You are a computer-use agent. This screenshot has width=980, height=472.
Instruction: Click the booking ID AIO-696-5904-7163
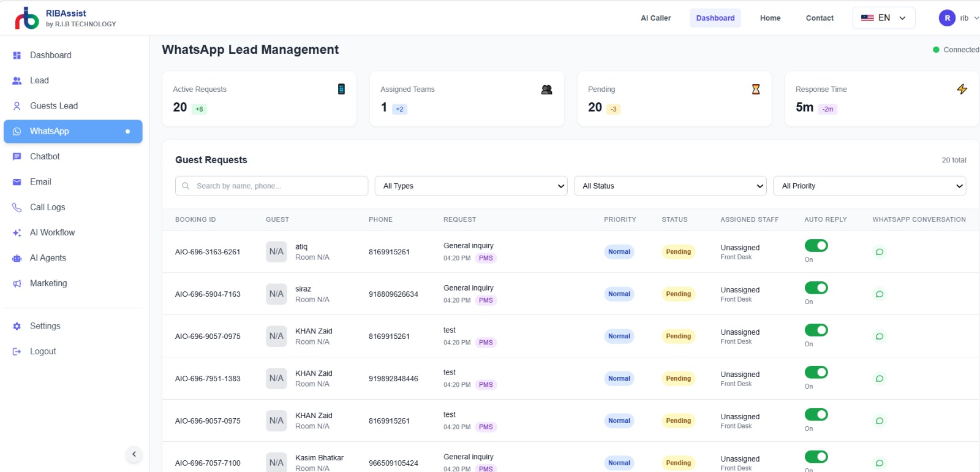[208, 294]
